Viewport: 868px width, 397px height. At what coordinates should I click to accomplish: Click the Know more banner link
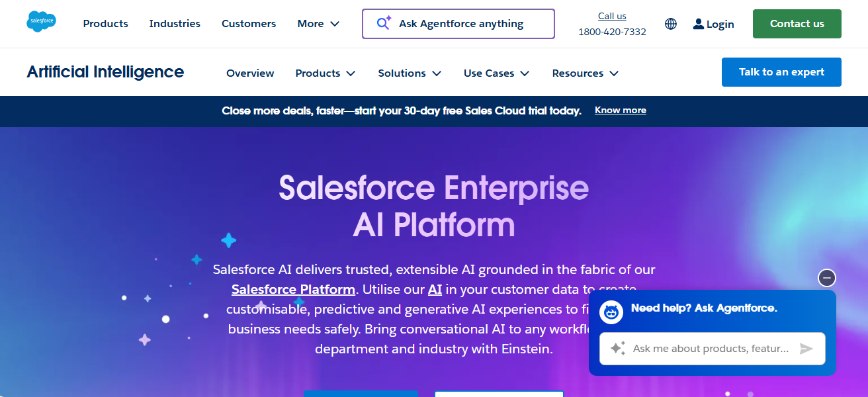620,110
